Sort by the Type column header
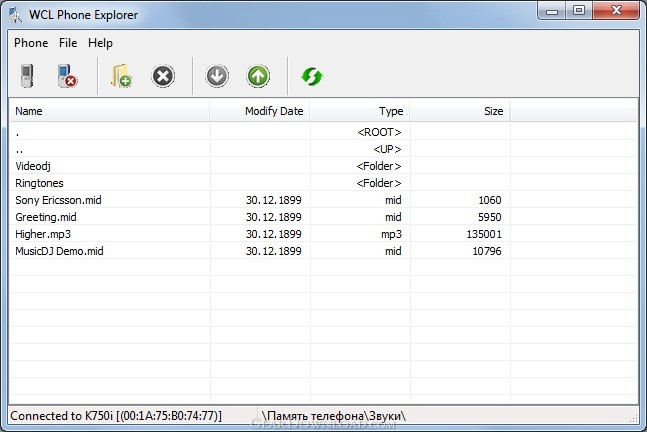This screenshot has width=647, height=432. coord(359,111)
